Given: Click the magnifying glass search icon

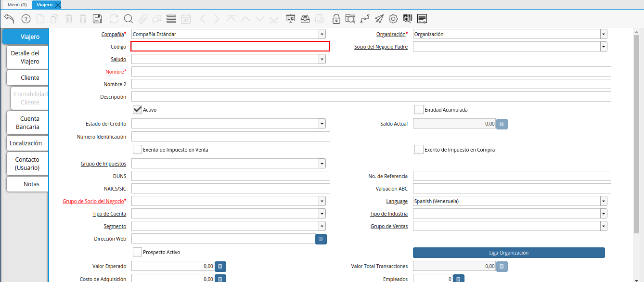Looking at the screenshot, I should point(128,19).
